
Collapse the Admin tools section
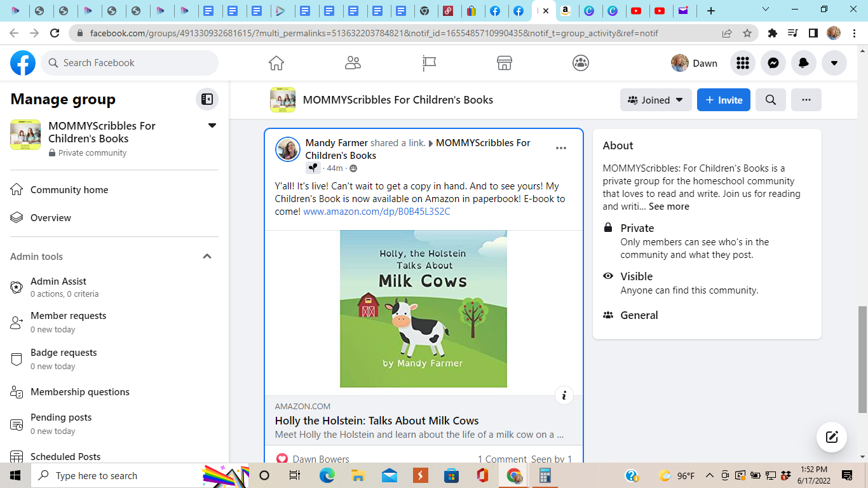[207, 256]
